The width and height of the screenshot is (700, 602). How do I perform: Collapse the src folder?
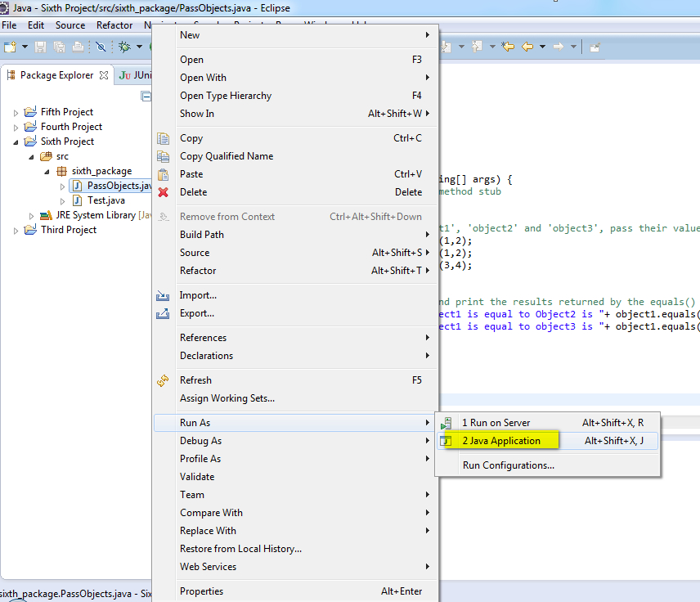tap(31, 157)
